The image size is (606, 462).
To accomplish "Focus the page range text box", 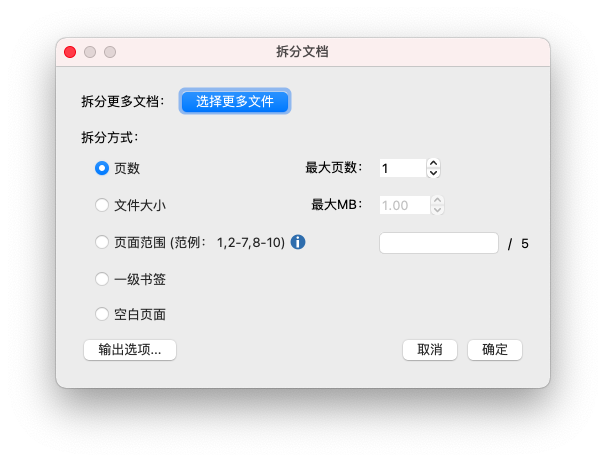I will tap(438, 243).
